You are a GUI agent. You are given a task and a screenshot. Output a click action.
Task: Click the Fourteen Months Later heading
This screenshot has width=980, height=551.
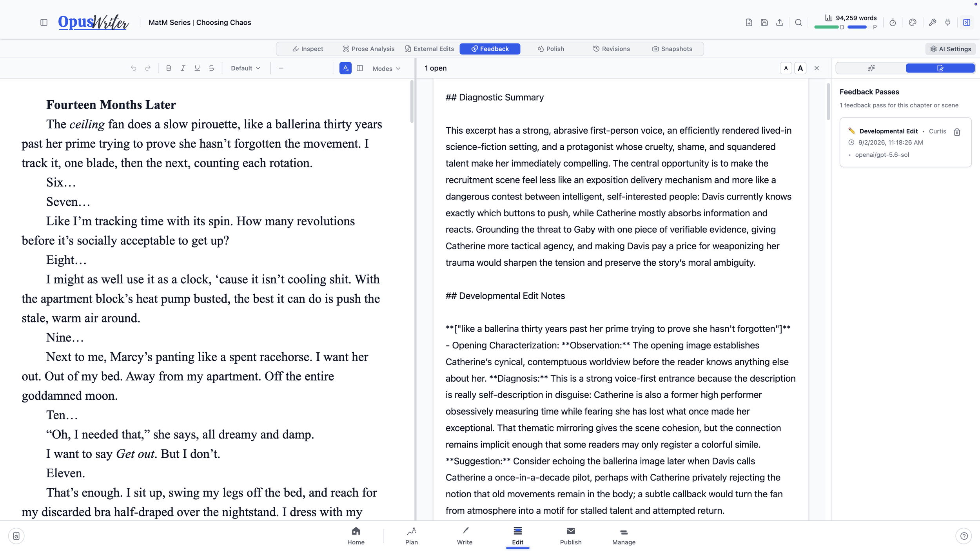pyautogui.click(x=111, y=105)
